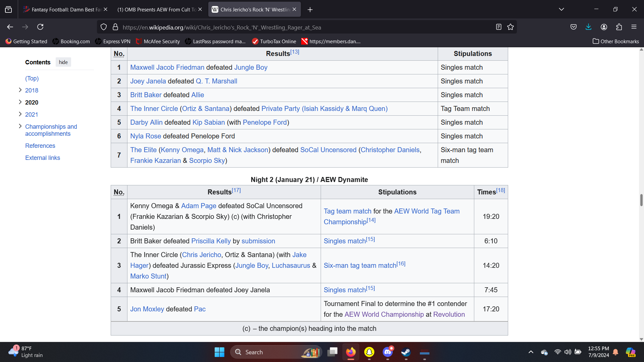Open the Downloads panel

pyautogui.click(x=588, y=27)
